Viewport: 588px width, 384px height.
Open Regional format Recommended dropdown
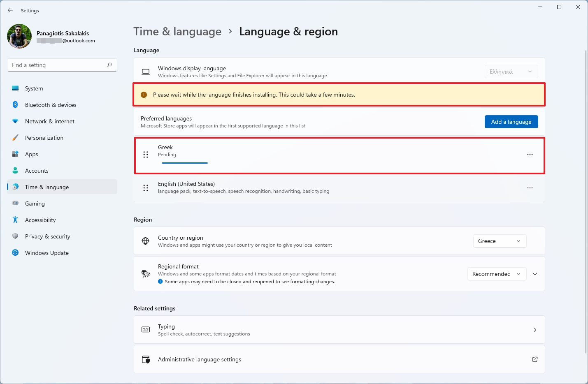pyautogui.click(x=497, y=274)
